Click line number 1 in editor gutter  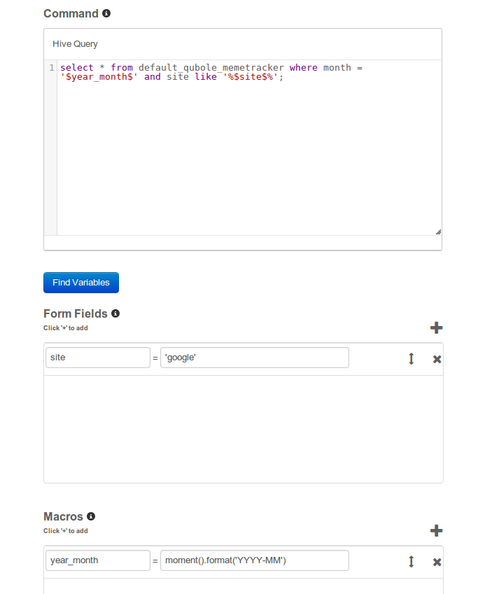[52, 68]
